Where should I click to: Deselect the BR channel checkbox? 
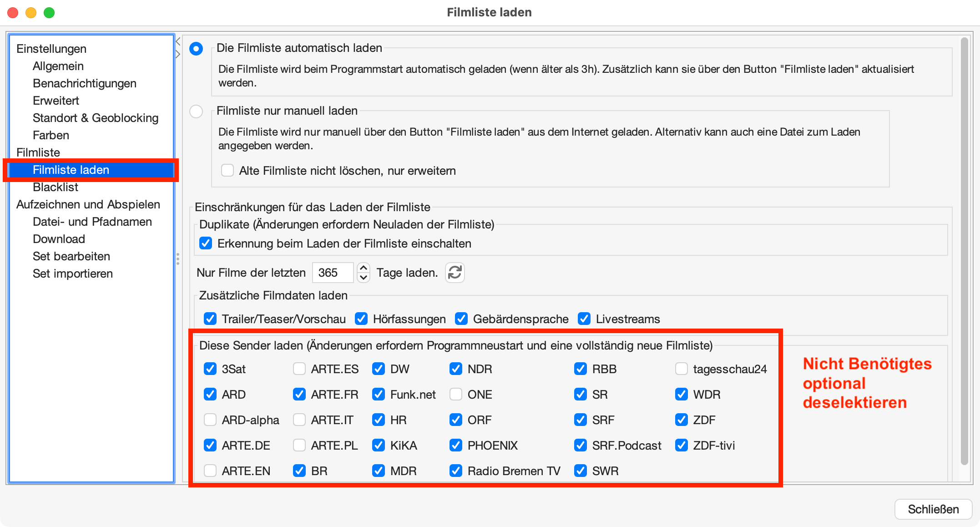point(299,471)
